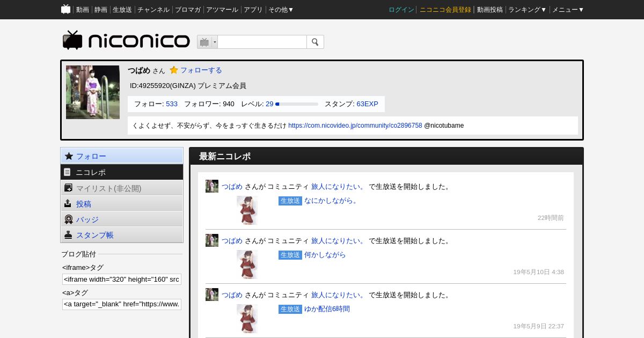Viewport: 644px width, 338px height.
Task: Open the niconico logo home link
Action: tap(126, 41)
